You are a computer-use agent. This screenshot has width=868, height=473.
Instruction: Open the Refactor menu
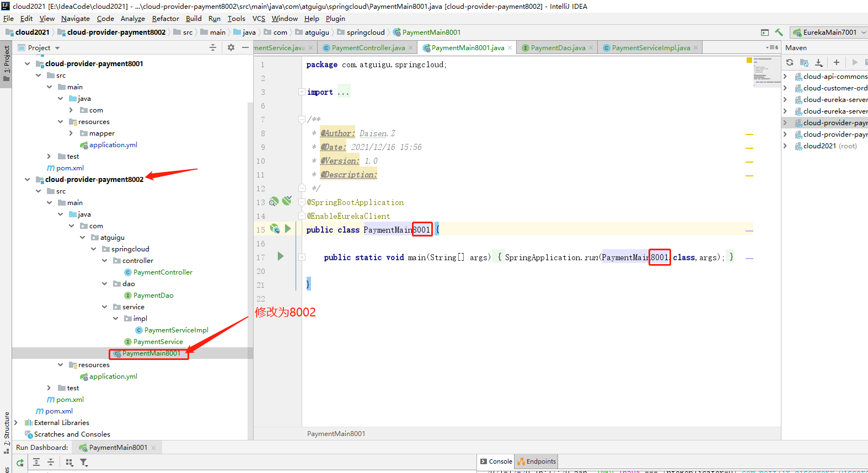(x=165, y=18)
